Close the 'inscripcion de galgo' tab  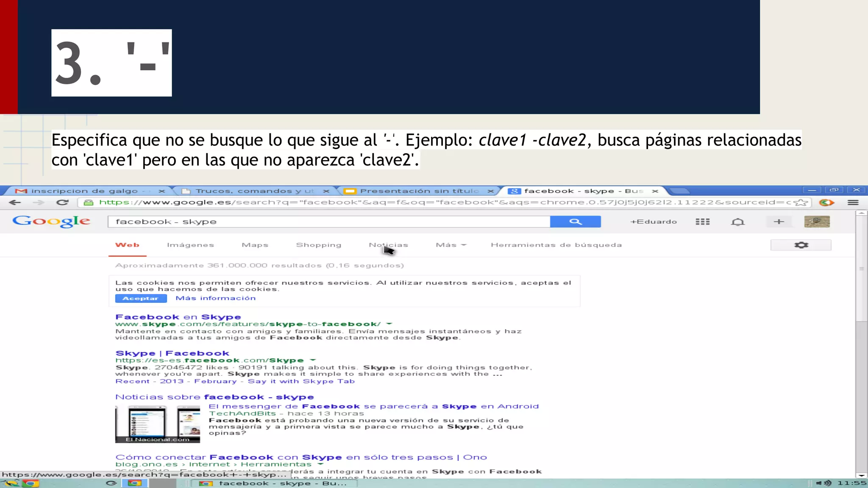tap(161, 191)
